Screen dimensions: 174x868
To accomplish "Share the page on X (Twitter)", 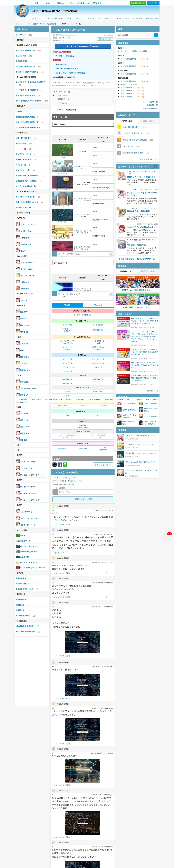I will (54, 465).
